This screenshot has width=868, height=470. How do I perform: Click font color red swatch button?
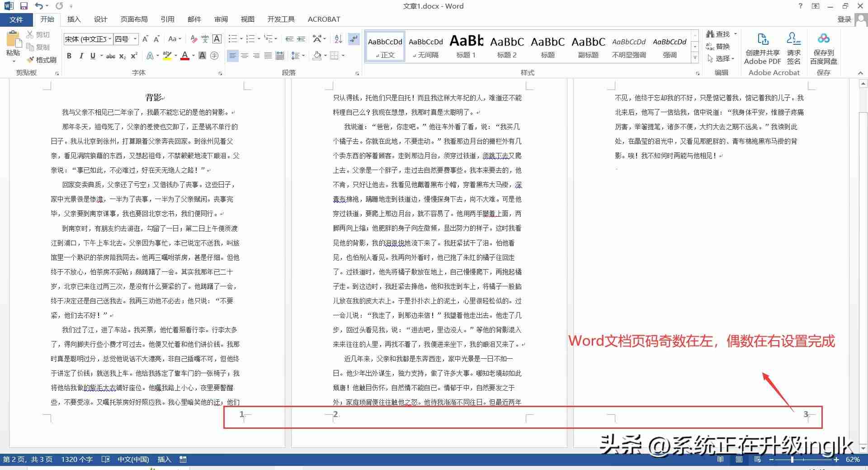click(x=184, y=56)
